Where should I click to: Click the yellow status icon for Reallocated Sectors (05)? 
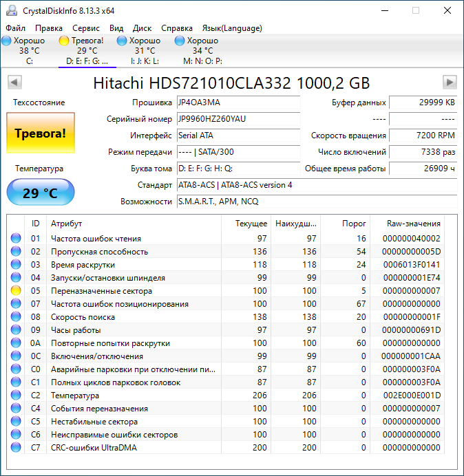click(16, 291)
